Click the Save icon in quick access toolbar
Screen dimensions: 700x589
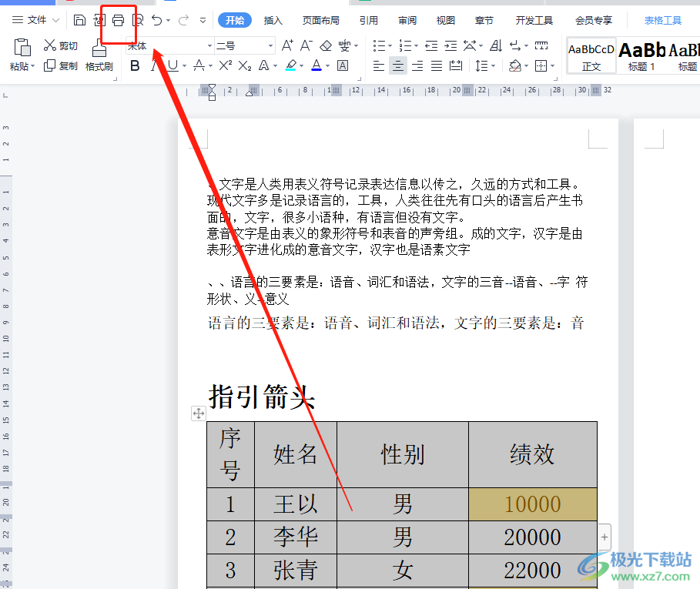79,20
